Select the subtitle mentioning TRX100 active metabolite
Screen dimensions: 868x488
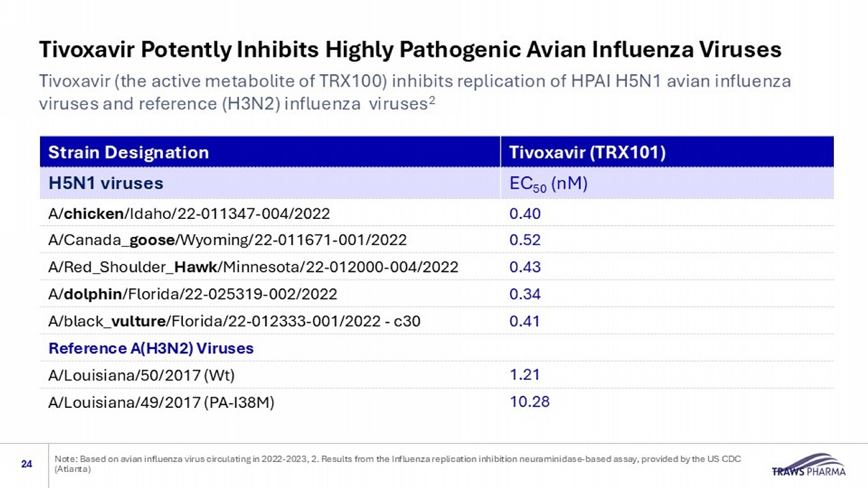pos(415,93)
